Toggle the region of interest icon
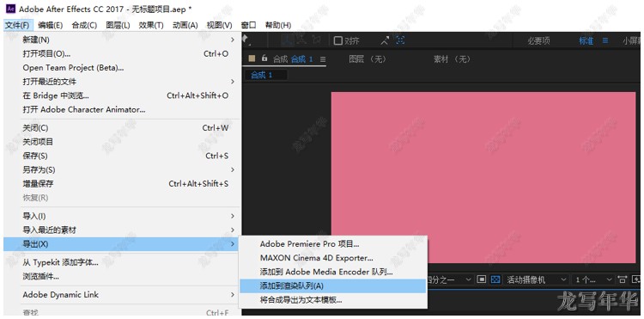Screen dimensions: 644x319 point(482,279)
